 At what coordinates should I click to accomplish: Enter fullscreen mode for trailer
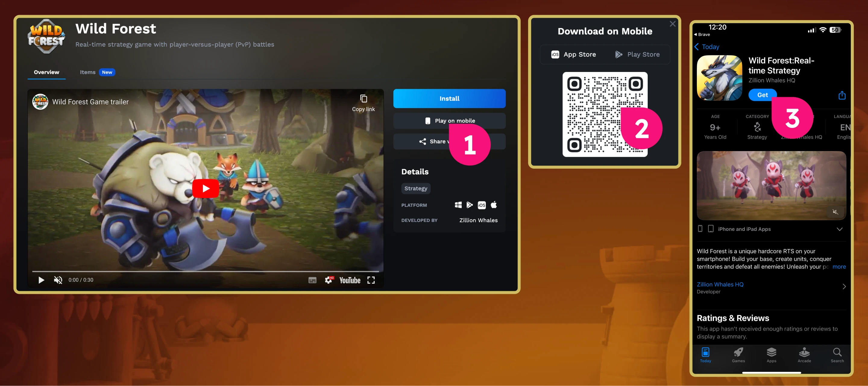click(371, 280)
